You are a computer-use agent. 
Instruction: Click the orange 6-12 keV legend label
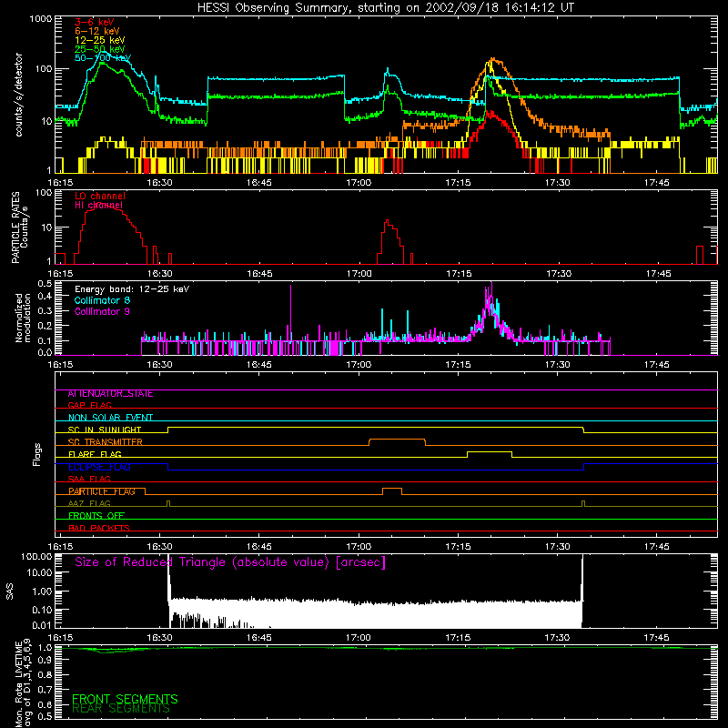[97, 31]
